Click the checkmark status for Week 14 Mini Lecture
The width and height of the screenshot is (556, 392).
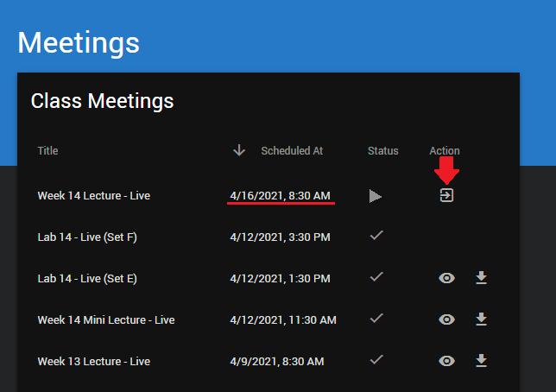tap(376, 319)
